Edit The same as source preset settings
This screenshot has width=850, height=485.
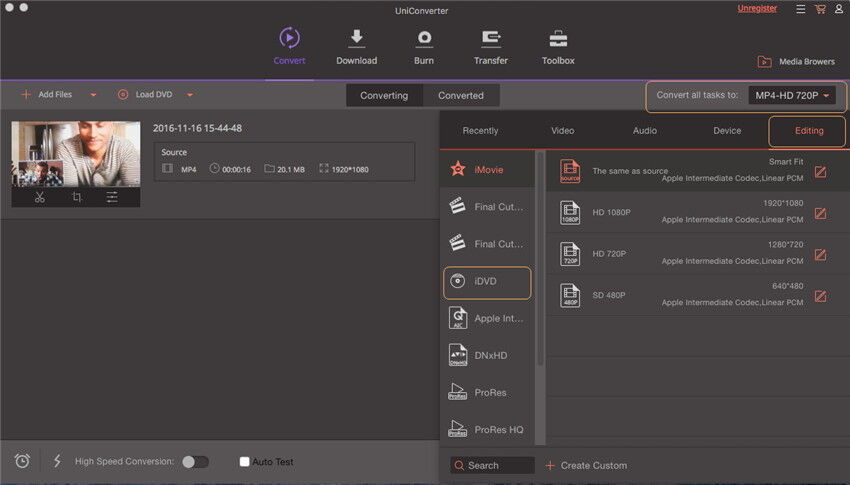point(820,172)
